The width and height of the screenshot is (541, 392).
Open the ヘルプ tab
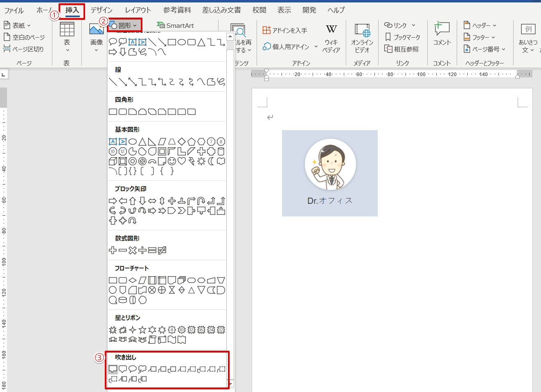(336, 10)
